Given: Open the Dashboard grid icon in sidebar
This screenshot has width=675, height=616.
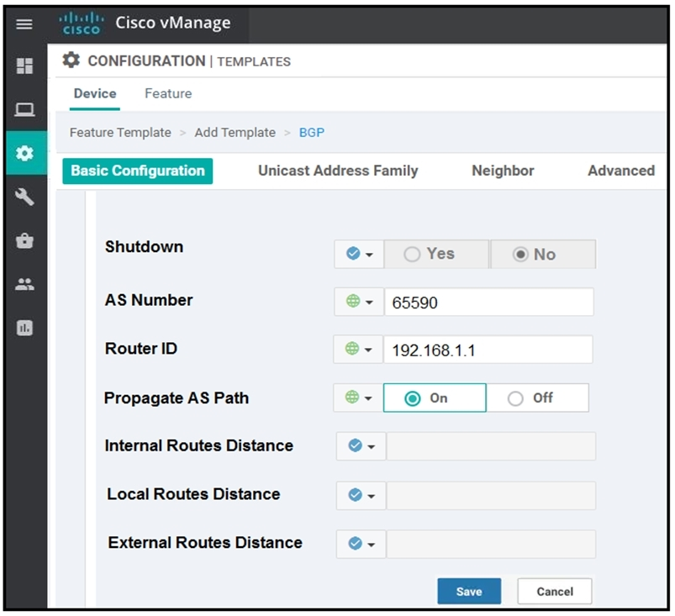Looking at the screenshot, I should pyautogui.click(x=24, y=66).
